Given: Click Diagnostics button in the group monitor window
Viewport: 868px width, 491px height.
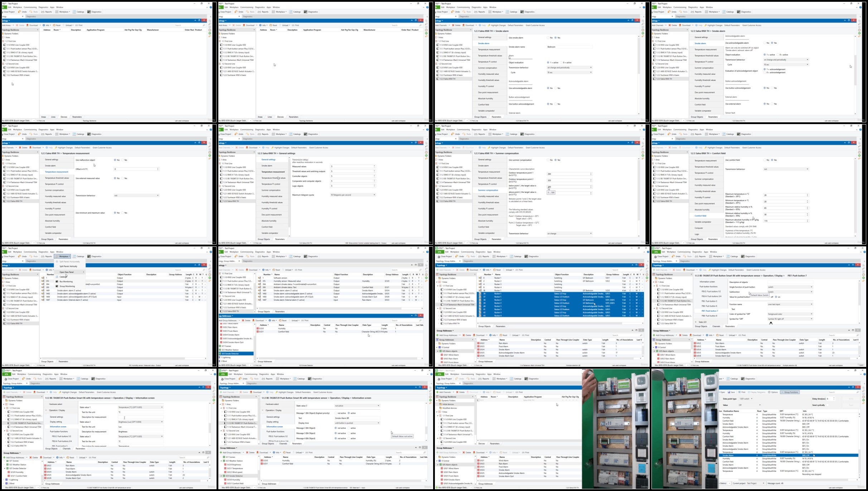Looking at the screenshot, I should coord(748,379).
